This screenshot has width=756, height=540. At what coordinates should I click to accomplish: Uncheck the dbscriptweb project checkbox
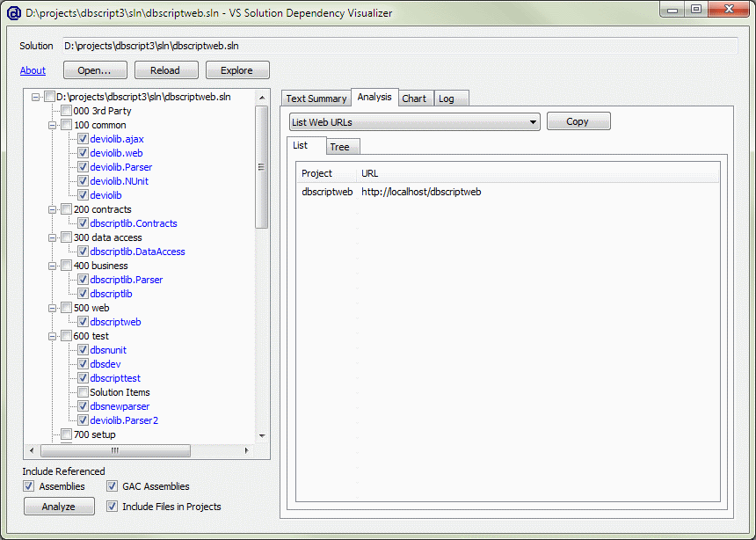point(83,322)
